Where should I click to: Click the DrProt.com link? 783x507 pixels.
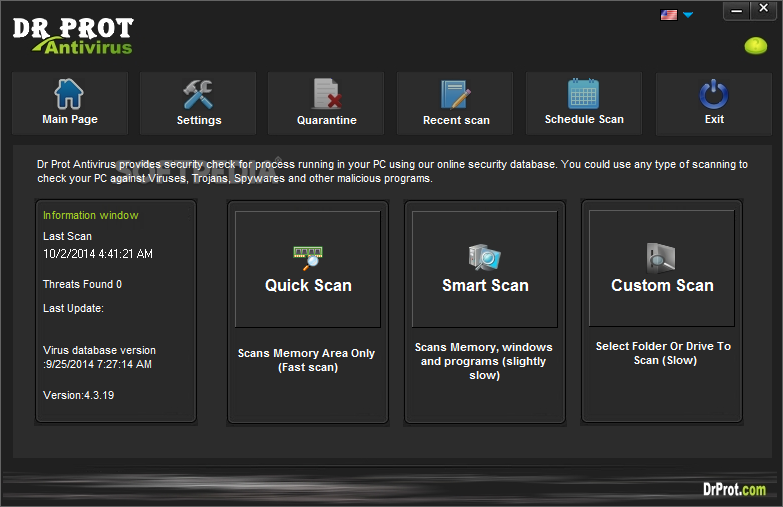[735, 489]
